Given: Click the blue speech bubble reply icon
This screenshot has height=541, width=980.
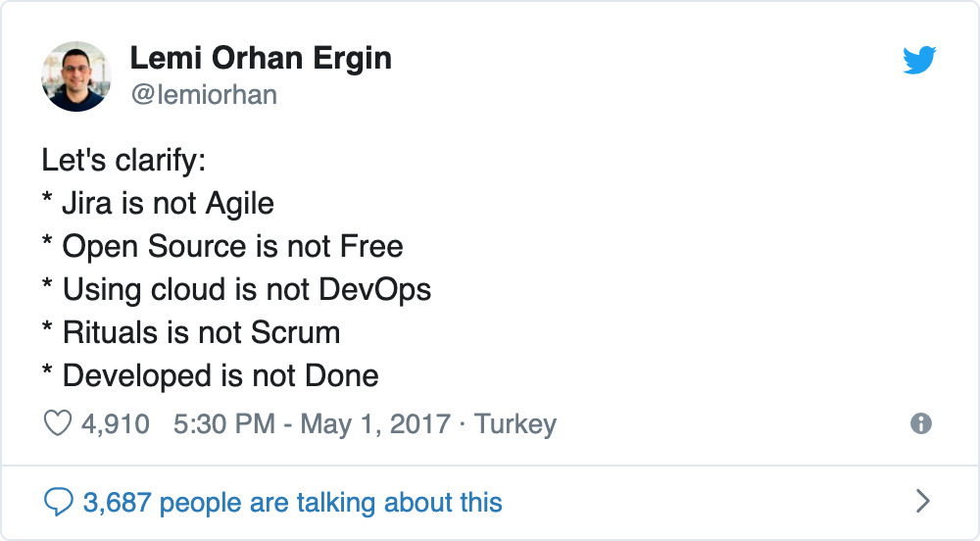Looking at the screenshot, I should click(59, 502).
